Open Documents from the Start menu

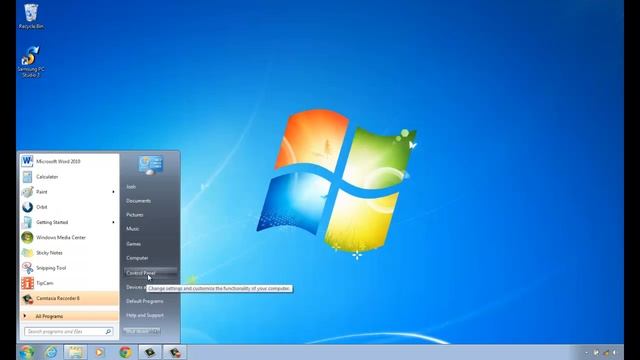pos(138,201)
